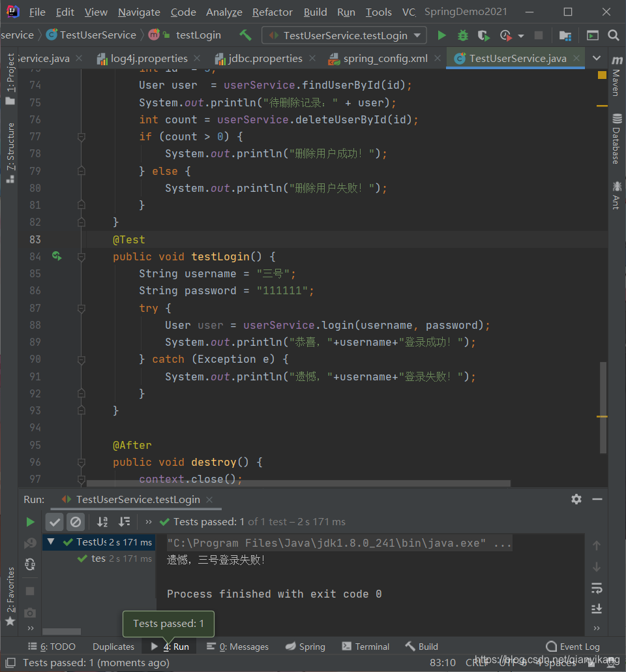Image resolution: width=626 pixels, height=672 pixels.
Task: Open the Tools menu
Action: 378,12
